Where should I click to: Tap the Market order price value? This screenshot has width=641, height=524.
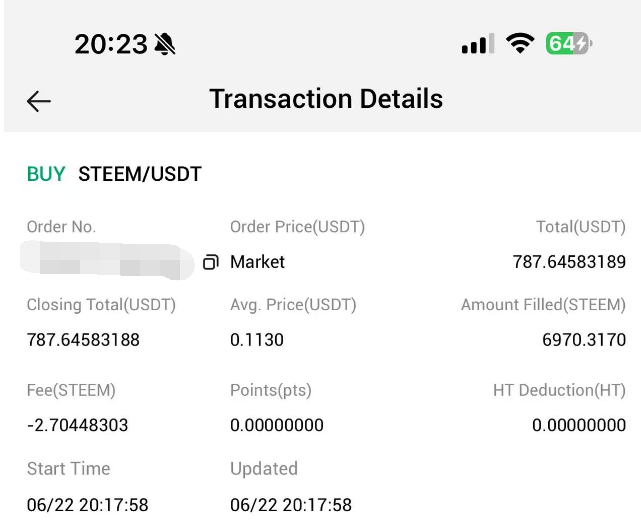click(257, 262)
